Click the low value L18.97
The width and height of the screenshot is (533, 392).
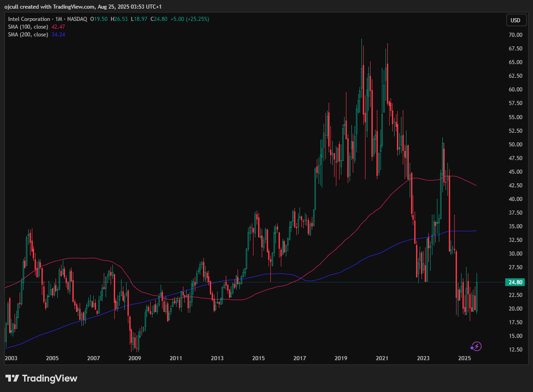[x=139, y=19]
